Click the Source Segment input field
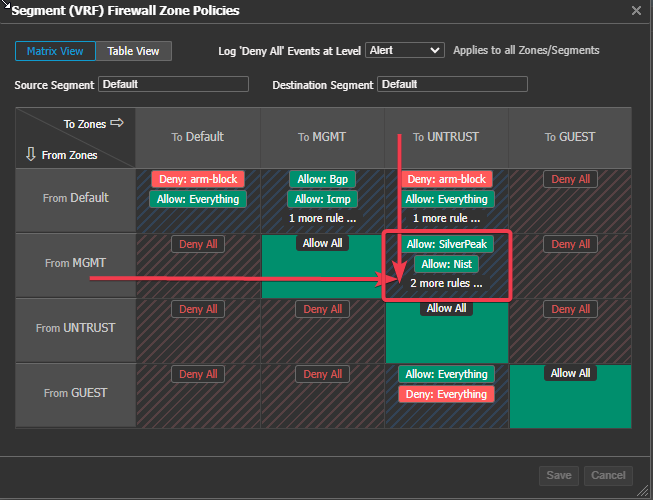653x500 pixels. click(173, 84)
